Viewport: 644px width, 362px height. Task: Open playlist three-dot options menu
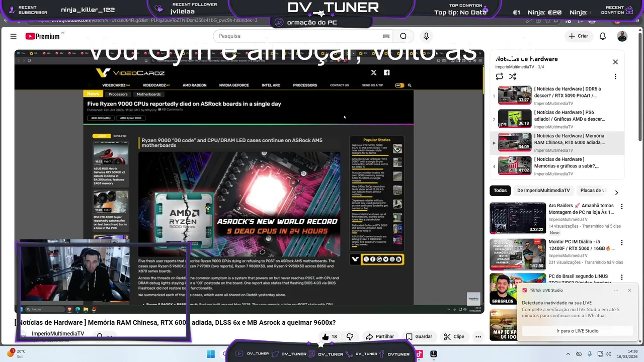point(615,76)
